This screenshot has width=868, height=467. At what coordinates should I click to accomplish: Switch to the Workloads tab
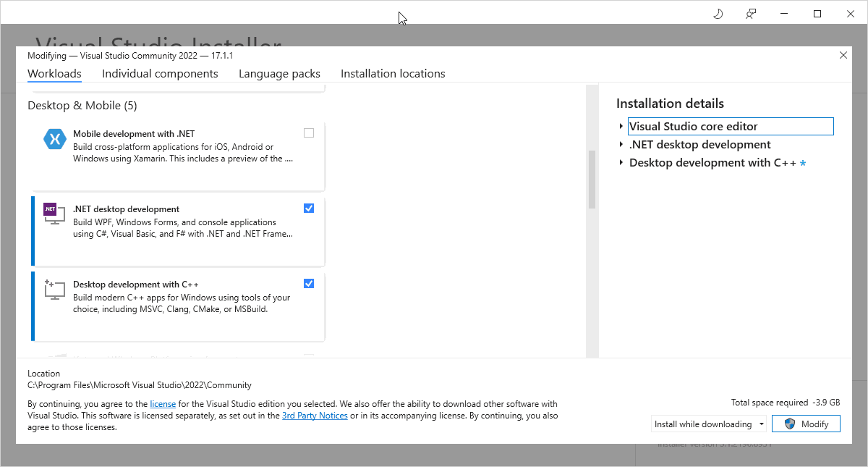(54, 74)
